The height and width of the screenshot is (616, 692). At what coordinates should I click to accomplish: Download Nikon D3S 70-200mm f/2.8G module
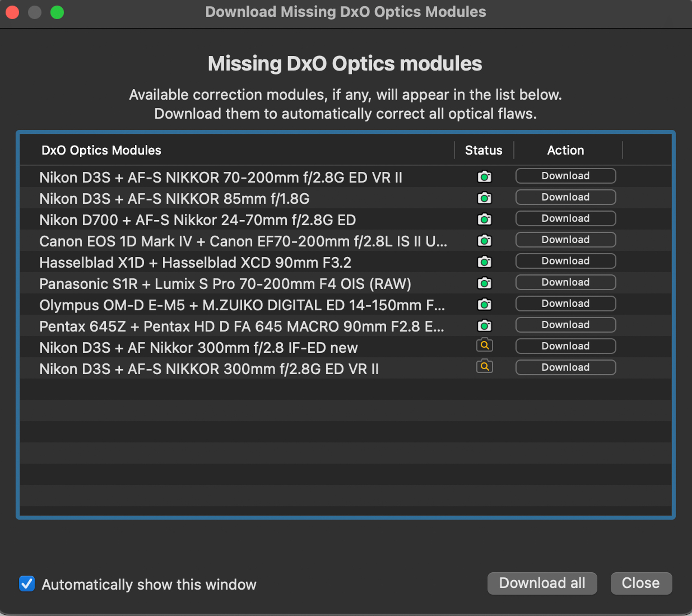click(x=565, y=176)
